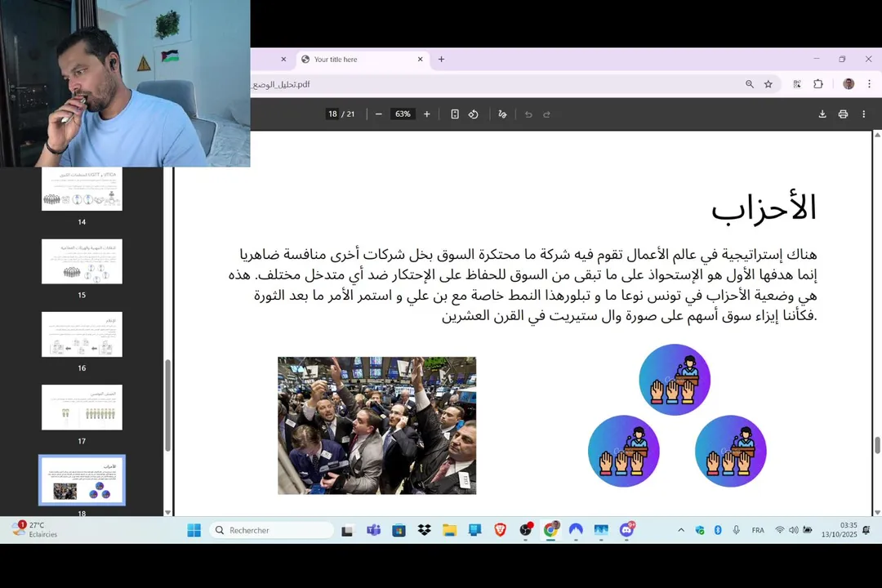Viewport: 882px width, 588px height.
Task: Open the notifications bell icon
Action: [x=866, y=530]
